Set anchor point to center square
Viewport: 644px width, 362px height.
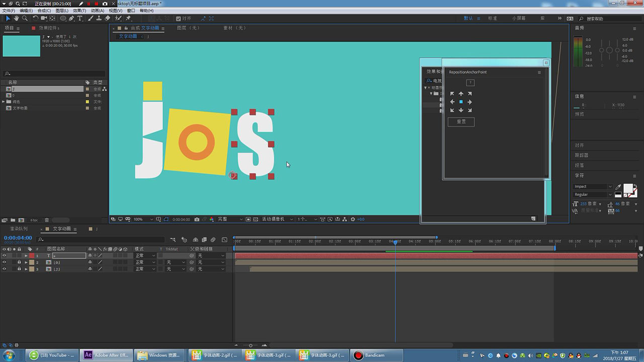[461, 102]
